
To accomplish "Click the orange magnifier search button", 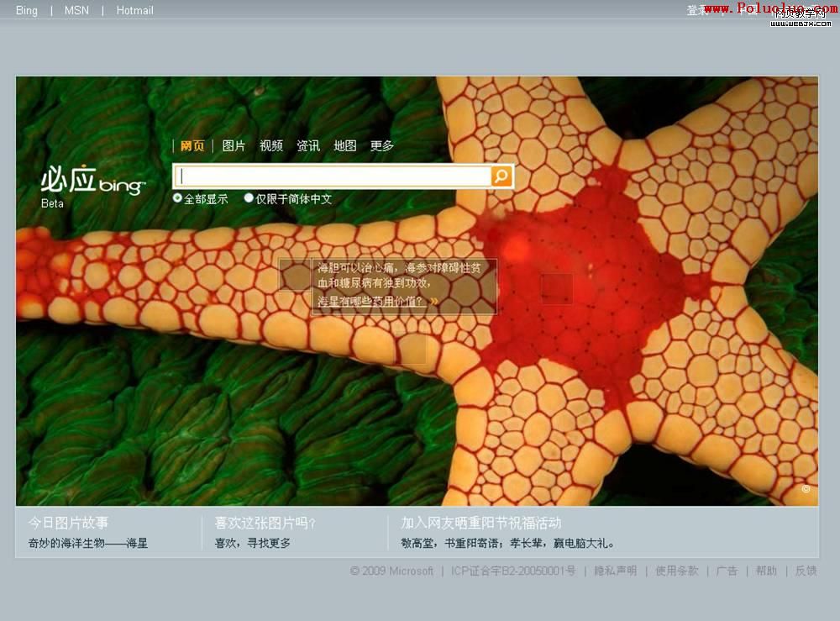I will click(501, 176).
